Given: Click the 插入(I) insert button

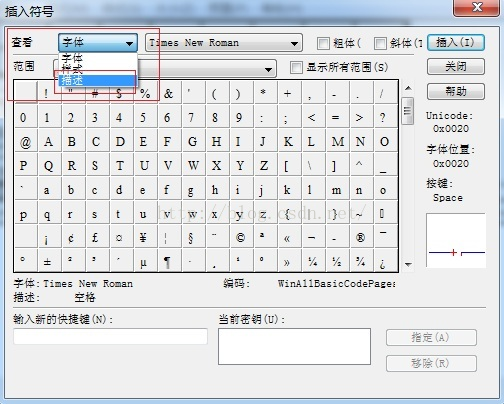Looking at the screenshot, I should (456, 43).
